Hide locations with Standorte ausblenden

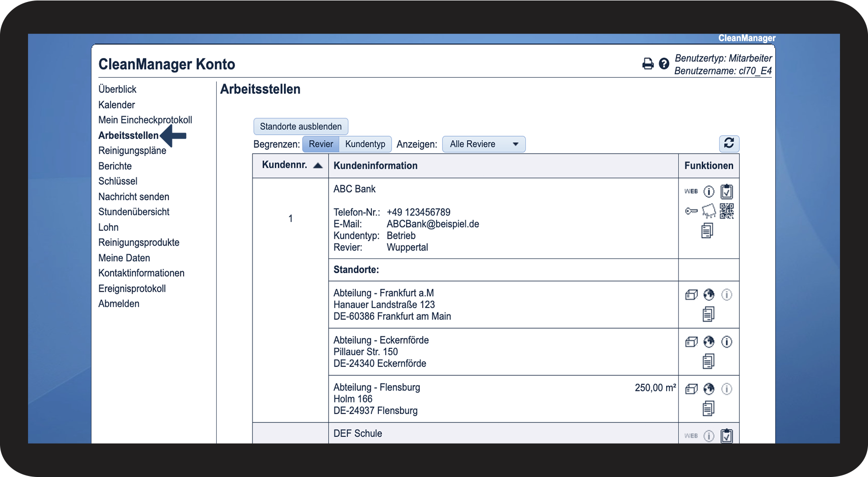(301, 126)
